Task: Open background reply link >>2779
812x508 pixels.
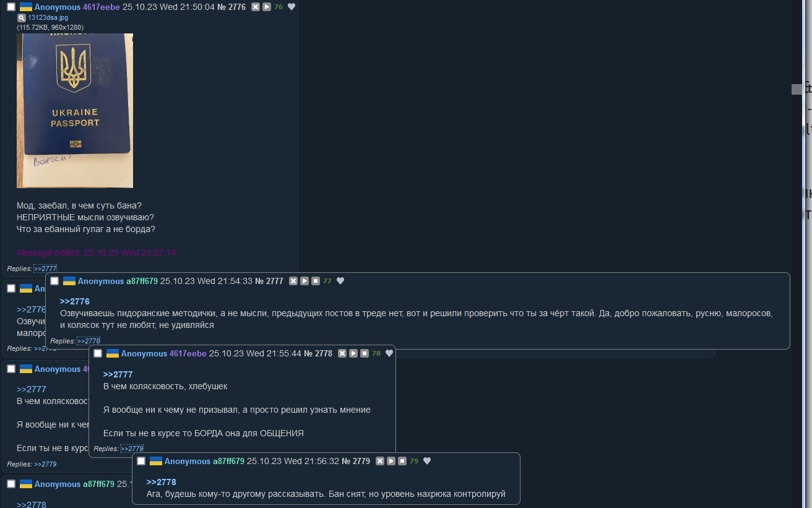Action: click(45, 464)
